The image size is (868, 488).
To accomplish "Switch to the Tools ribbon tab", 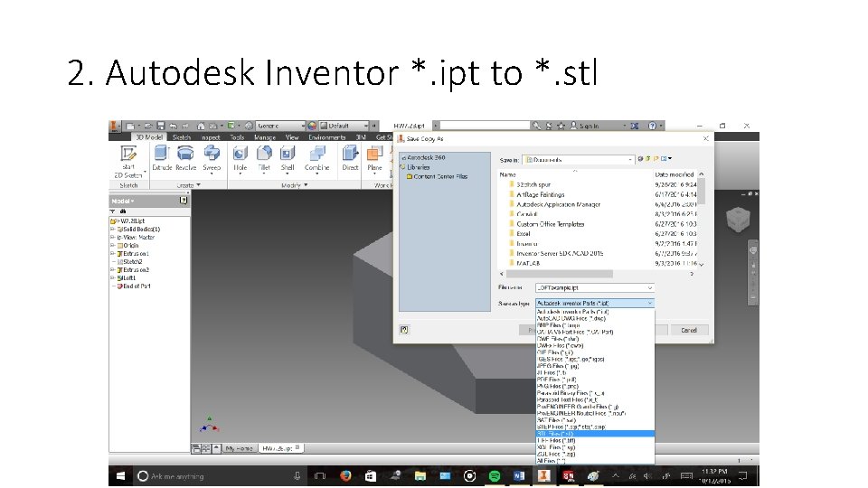I will coord(237,137).
